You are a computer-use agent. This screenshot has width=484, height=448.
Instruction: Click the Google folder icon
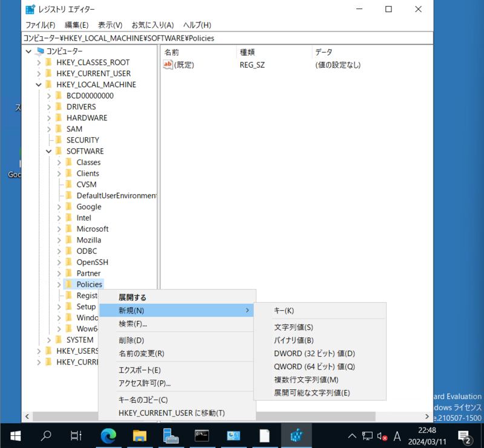(69, 207)
